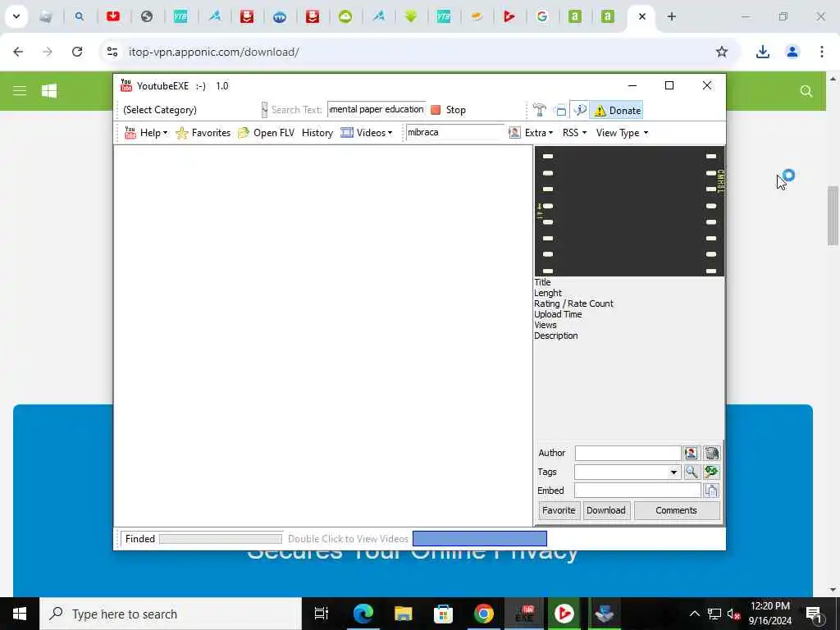The image size is (840, 630).
Task: Stop the current search
Action: point(449,110)
